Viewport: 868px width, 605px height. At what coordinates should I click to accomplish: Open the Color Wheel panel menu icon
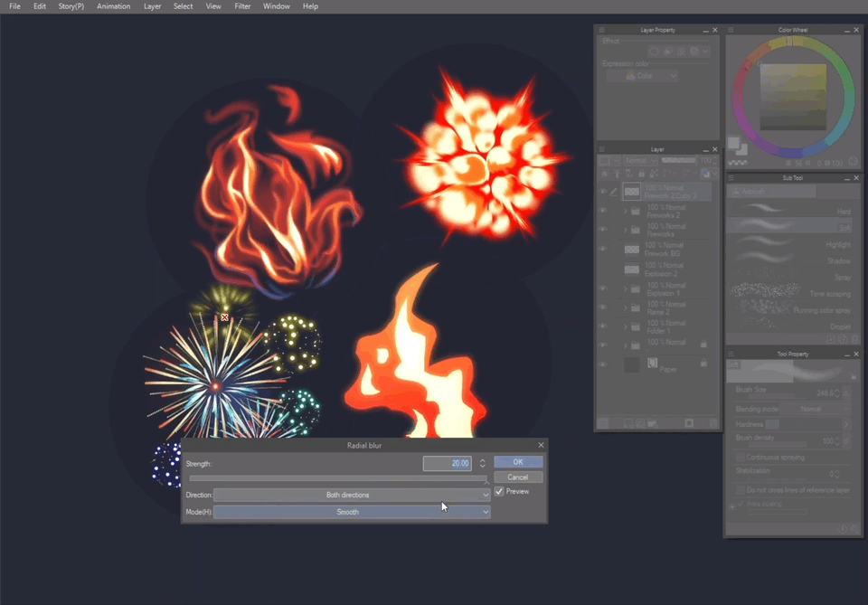[x=731, y=30]
